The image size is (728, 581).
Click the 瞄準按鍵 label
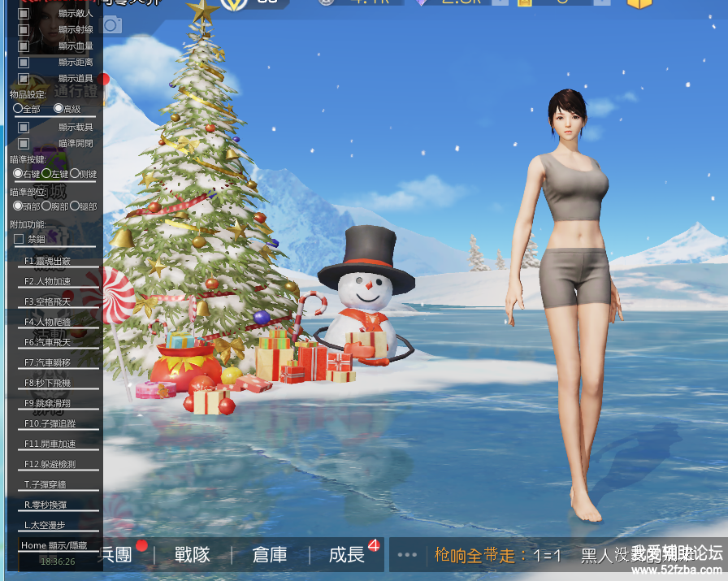click(28, 160)
